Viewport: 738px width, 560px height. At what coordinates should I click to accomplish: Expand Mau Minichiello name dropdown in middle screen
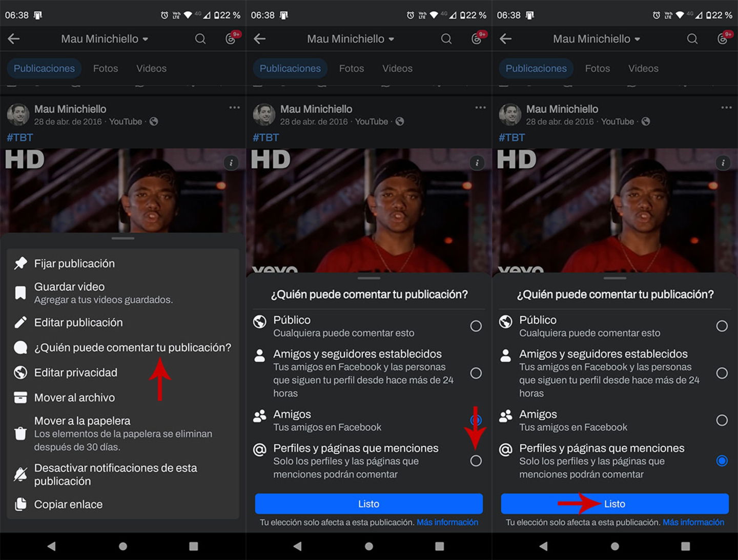[x=351, y=39]
